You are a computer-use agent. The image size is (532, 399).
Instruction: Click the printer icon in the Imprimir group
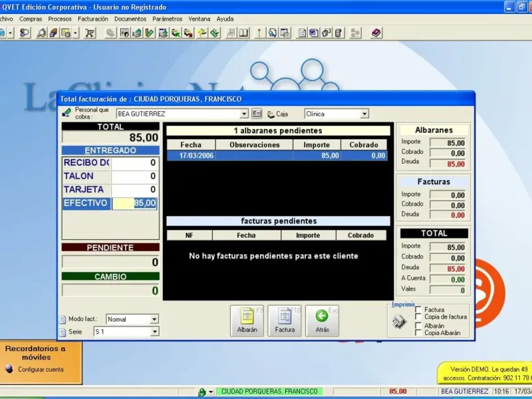[x=399, y=322]
